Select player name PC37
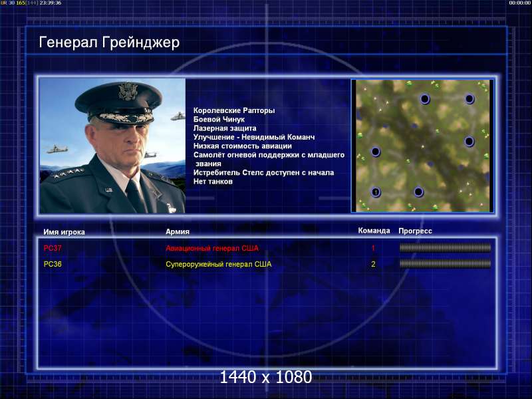This screenshot has height=399, width=532. pyautogui.click(x=53, y=248)
